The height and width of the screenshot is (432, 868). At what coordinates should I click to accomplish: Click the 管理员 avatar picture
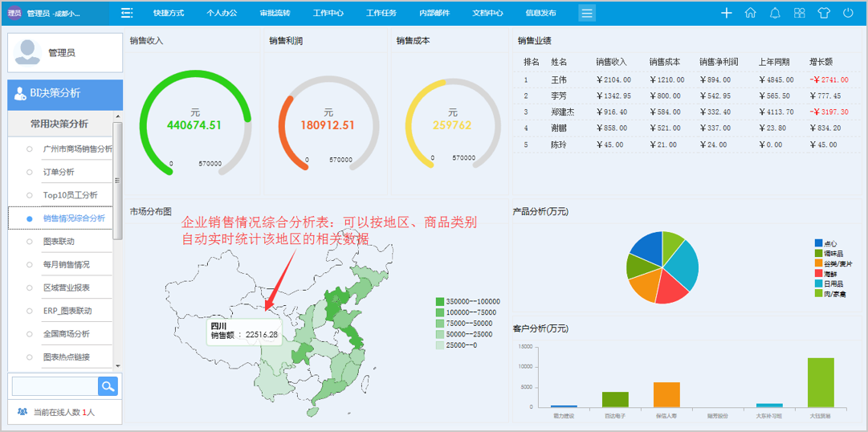(27, 53)
